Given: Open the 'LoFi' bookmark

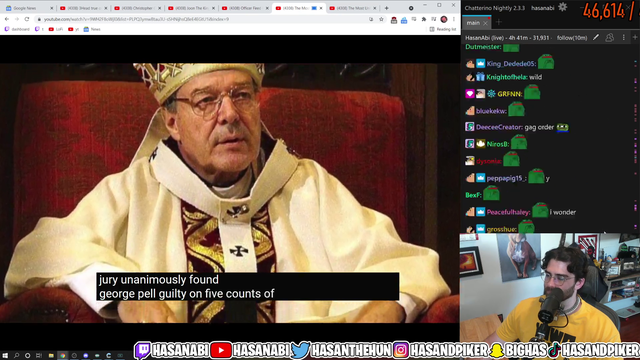Looking at the screenshot, I should click(x=56, y=29).
